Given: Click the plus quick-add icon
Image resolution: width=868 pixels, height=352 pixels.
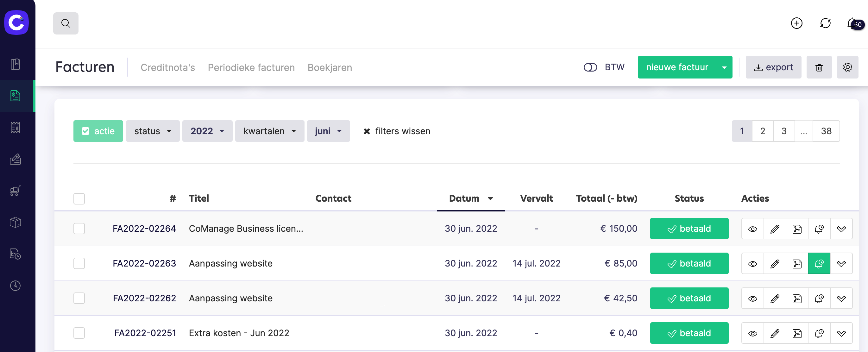Looking at the screenshot, I should (796, 23).
